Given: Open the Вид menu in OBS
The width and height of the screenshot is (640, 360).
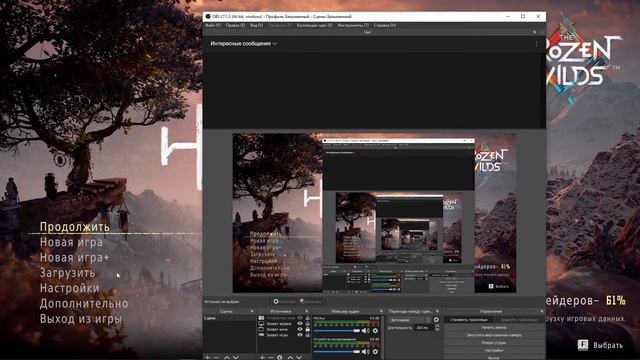Looking at the screenshot, I should (x=256, y=25).
